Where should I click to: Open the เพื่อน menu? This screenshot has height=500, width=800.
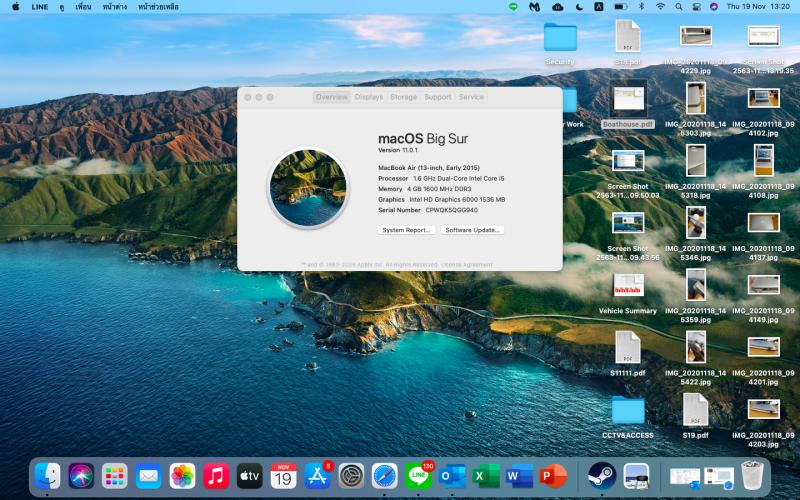pyautogui.click(x=83, y=7)
